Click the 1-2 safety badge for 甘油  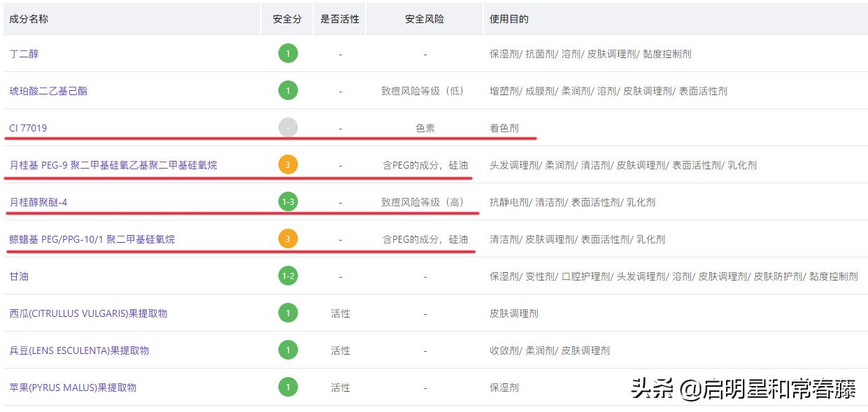click(287, 276)
